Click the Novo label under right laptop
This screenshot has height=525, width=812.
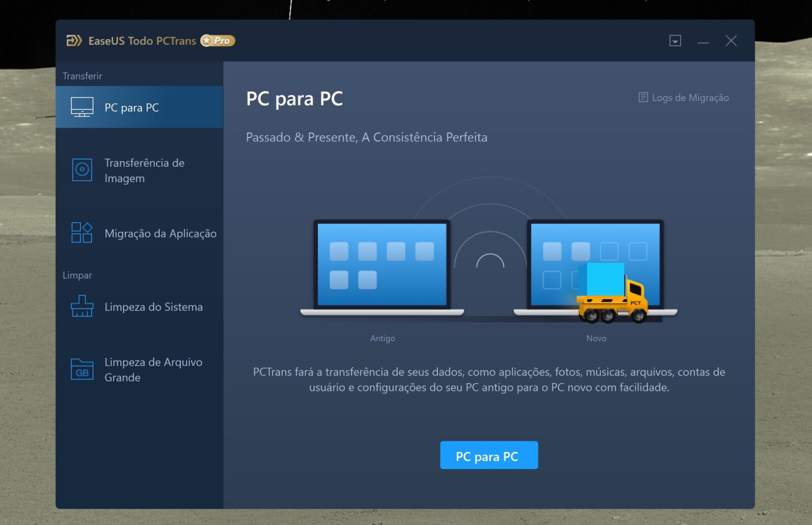click(x=596, y=338)
